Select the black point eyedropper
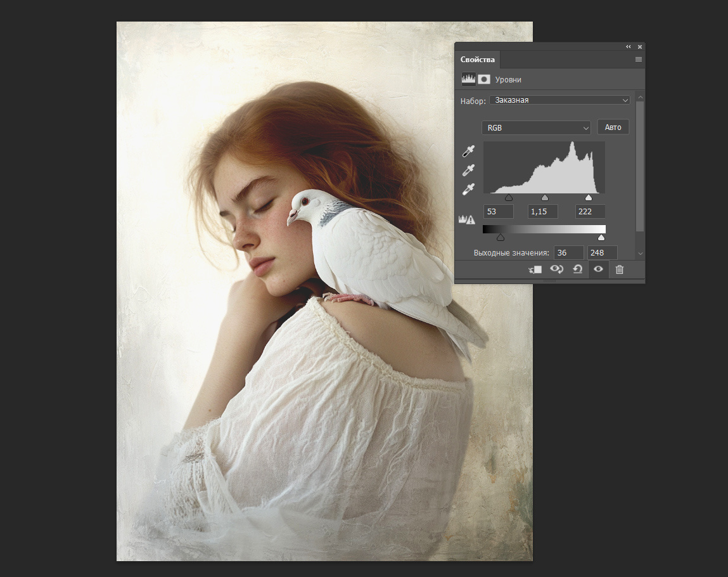Screen dimensions: 728x577 (x=468, y=152)
